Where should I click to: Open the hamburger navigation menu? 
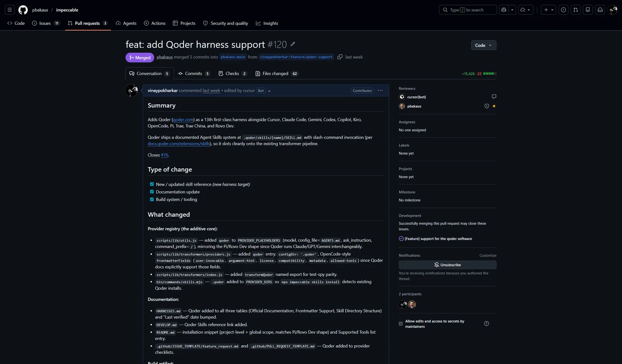(x=10, y=10)
